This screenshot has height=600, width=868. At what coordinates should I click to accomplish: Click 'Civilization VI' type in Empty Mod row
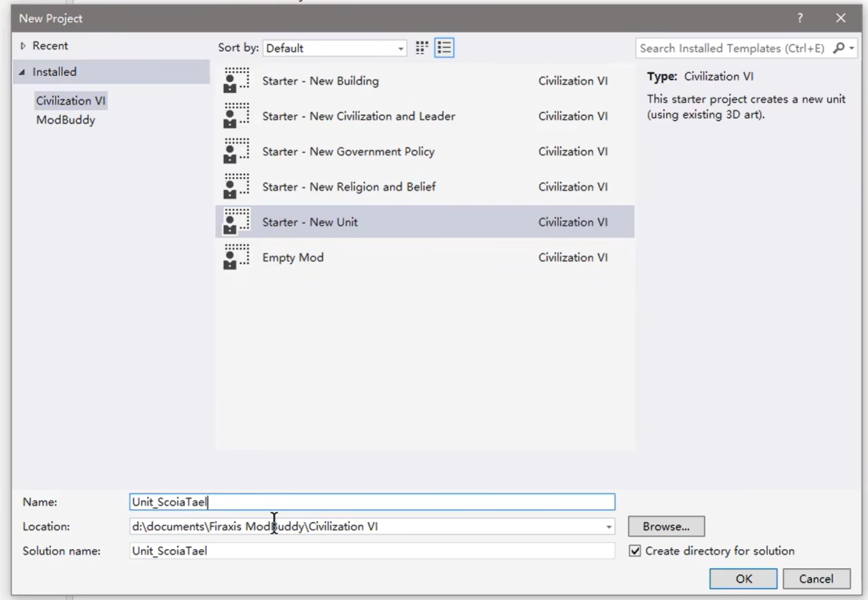coord(573,257)
